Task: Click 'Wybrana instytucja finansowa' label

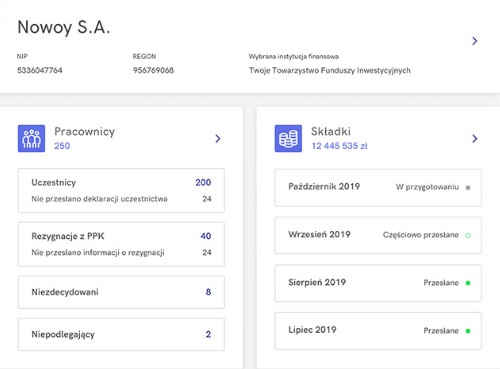Action: [293, 57]
